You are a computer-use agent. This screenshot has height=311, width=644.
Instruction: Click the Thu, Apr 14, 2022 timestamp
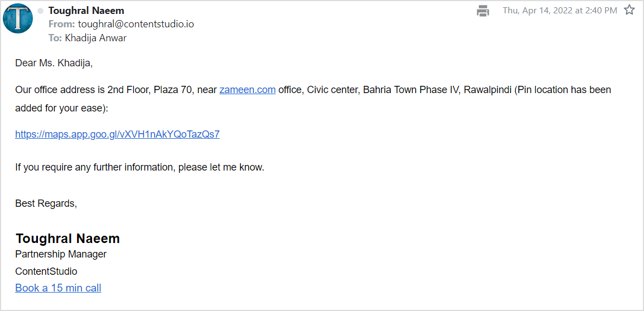(560, 11)
